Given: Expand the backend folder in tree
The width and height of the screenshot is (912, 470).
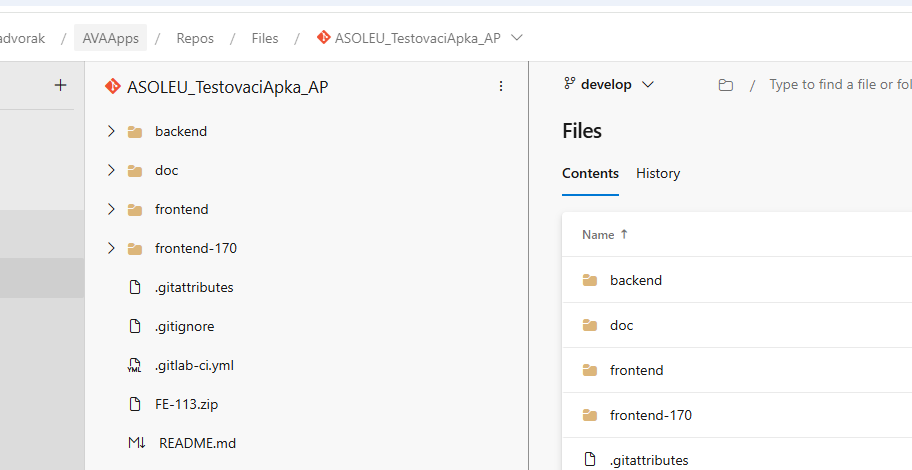Looking at the screenshot, I should point(111,131).
